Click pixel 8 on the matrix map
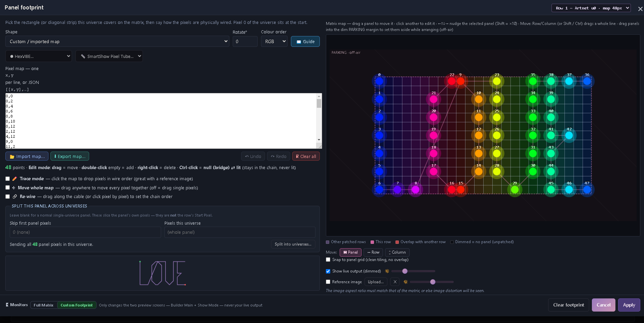Viewport: 644px width, 323px height. (416, 190)
